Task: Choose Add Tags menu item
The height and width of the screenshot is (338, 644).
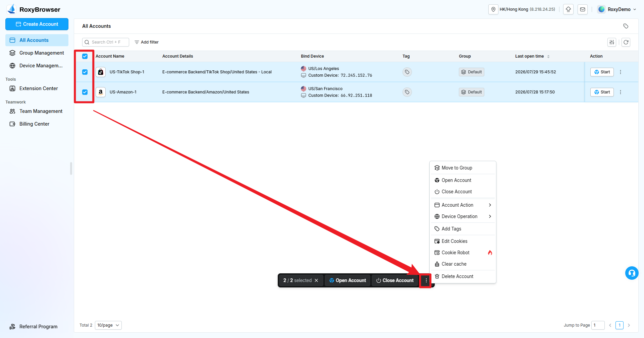Action: click(x=463, y=229)
